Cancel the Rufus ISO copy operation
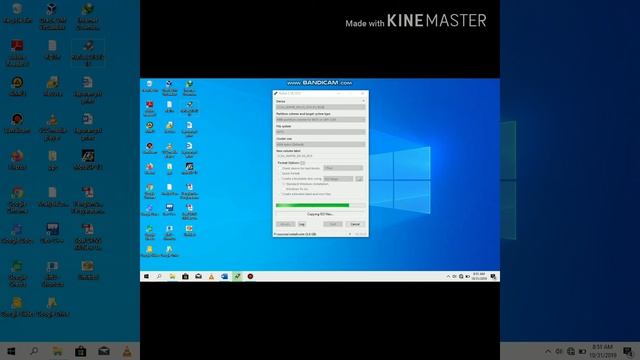640x360 pixels. coord(355,224)
